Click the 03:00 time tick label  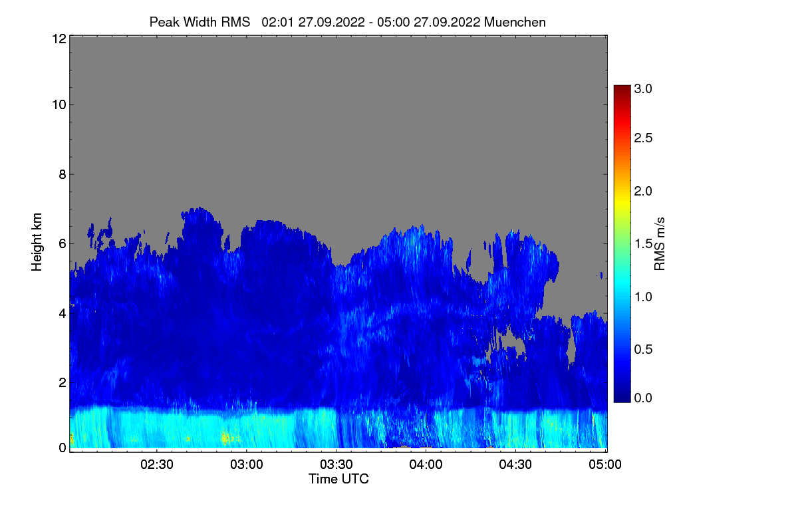[247, 465]
